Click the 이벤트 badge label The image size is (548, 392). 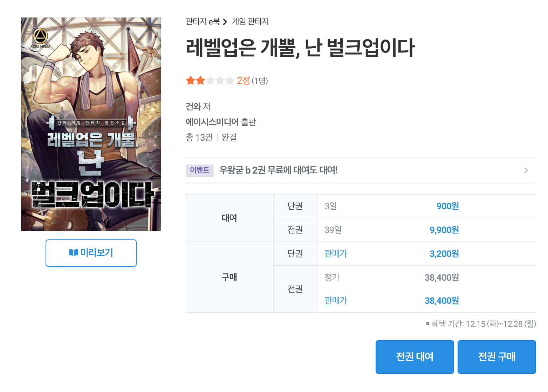[x=200, y=170]
